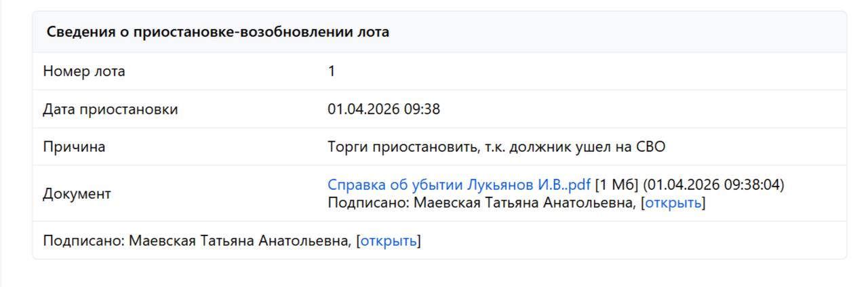Click the date 01.04.2026 in suspension date value
The width and height of the screenshot is (868, 287).
coord(363,109)
